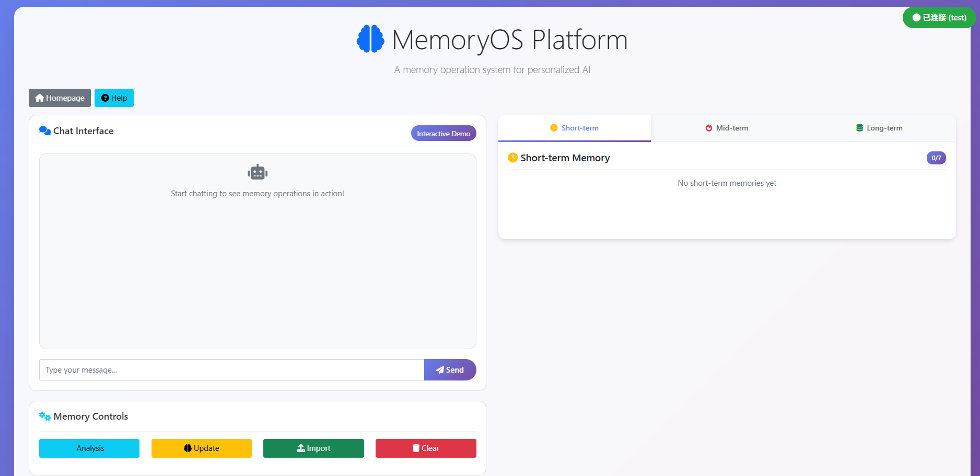Click the gears icon beside Memory Controls
This screenshot has width=980, height=476.
click(x=45, y=416)
